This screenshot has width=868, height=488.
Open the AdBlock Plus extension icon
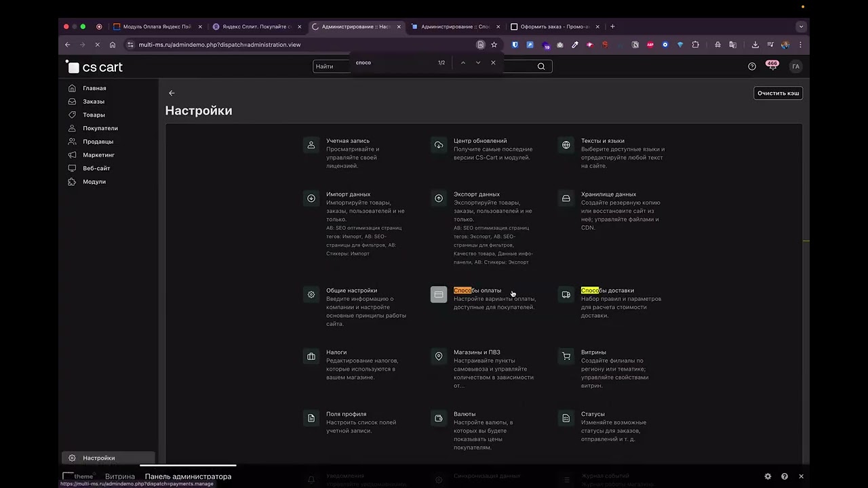point(650,45)
